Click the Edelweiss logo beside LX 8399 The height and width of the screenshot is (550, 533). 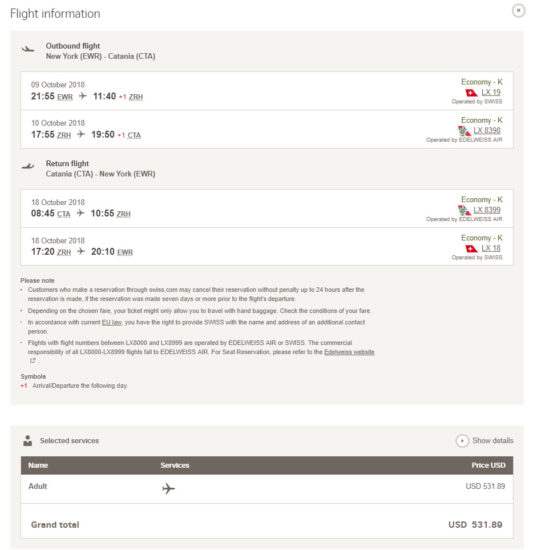pyautogui.click(x=464, y=210)
